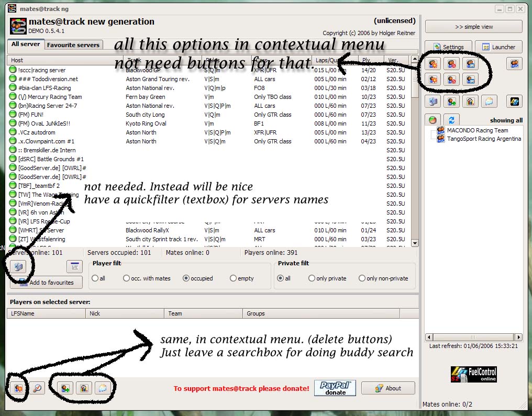The image size is (532, 416).
Task: Click the Groups column header
Action: pyautogui.click(x=322, y=313)
